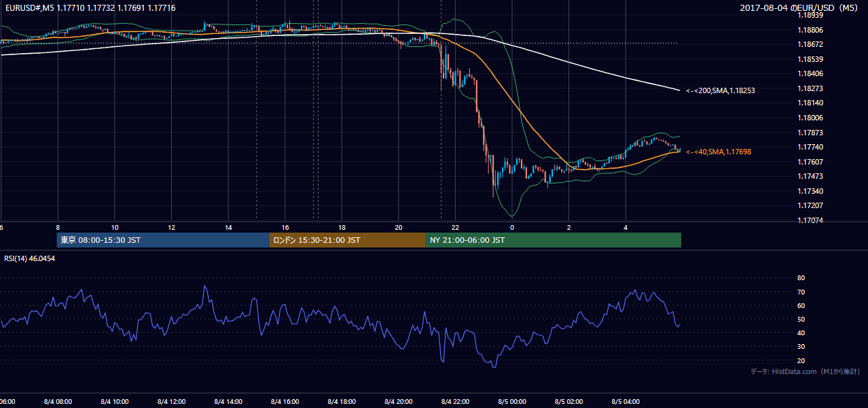This screenshot has height=408, width=868.
Task: Click bottom time label 8/5 04:00
Action: click(626, 402)
